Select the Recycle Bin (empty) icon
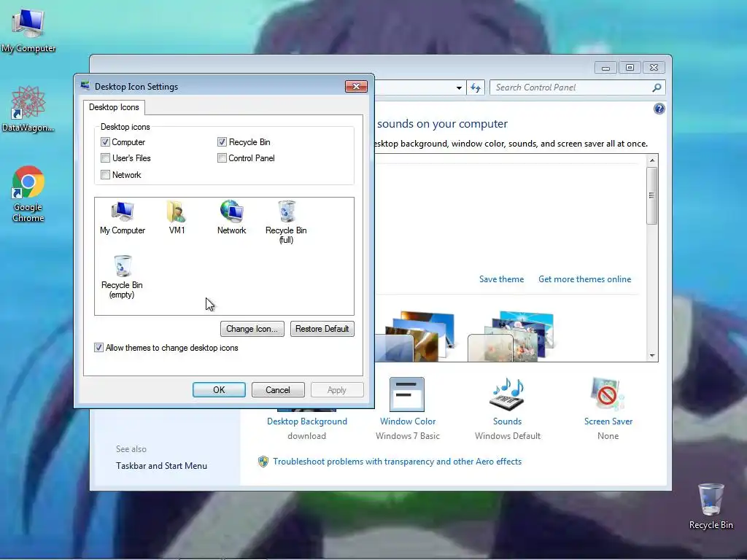Viewport: 747px width, 560px height. (x=122, y=277)
